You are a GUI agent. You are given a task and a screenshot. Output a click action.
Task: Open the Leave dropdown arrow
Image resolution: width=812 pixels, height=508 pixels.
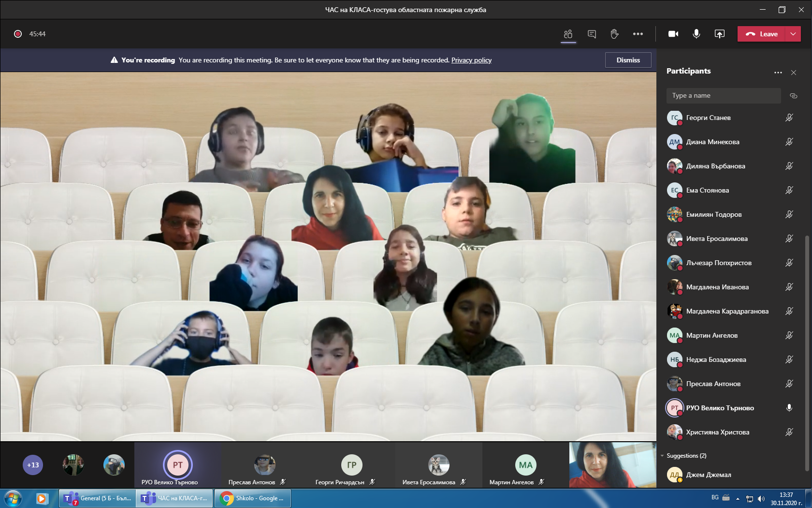click(x=793, y=34)
